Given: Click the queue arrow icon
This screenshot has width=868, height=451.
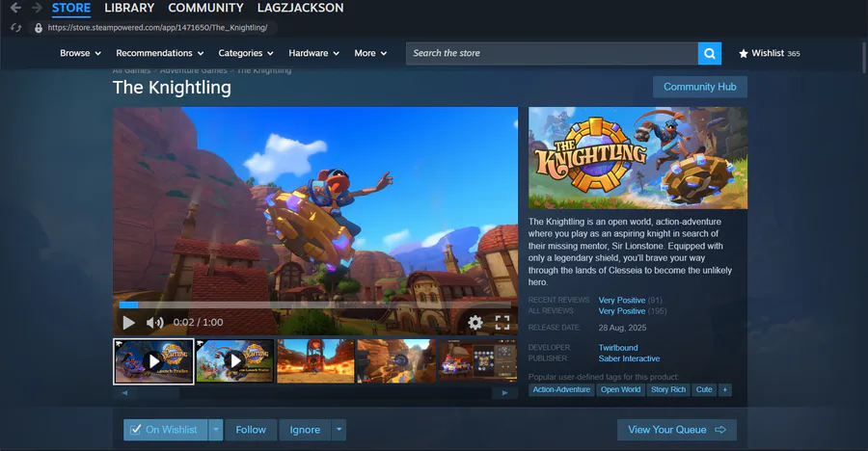Looking at the screenshot, I should [x=720, y=430].
